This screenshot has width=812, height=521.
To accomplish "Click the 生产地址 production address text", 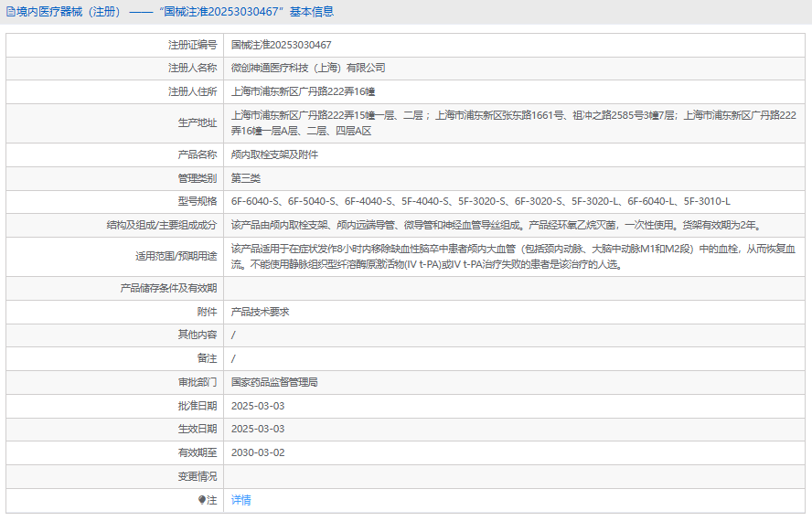I will [512, 122].
